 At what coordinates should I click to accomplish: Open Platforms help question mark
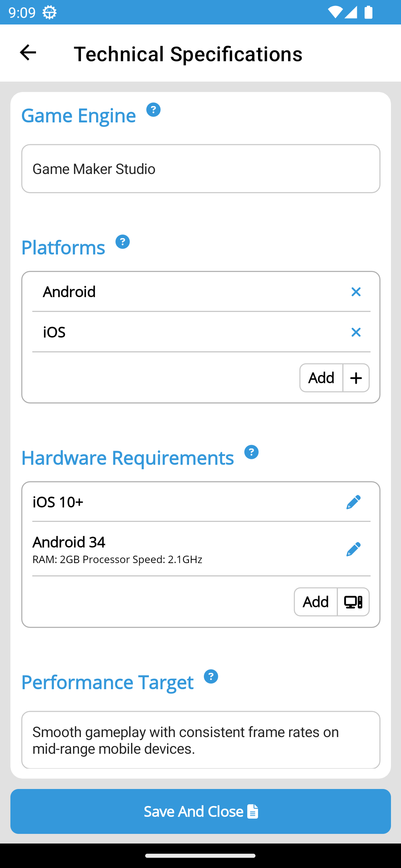tap(122, 242)
